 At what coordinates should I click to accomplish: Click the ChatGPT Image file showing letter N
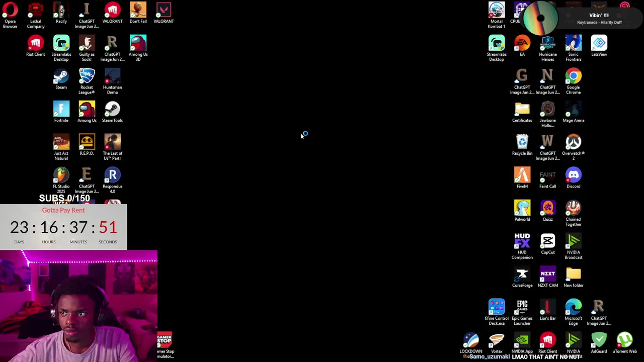coord(548,81)
